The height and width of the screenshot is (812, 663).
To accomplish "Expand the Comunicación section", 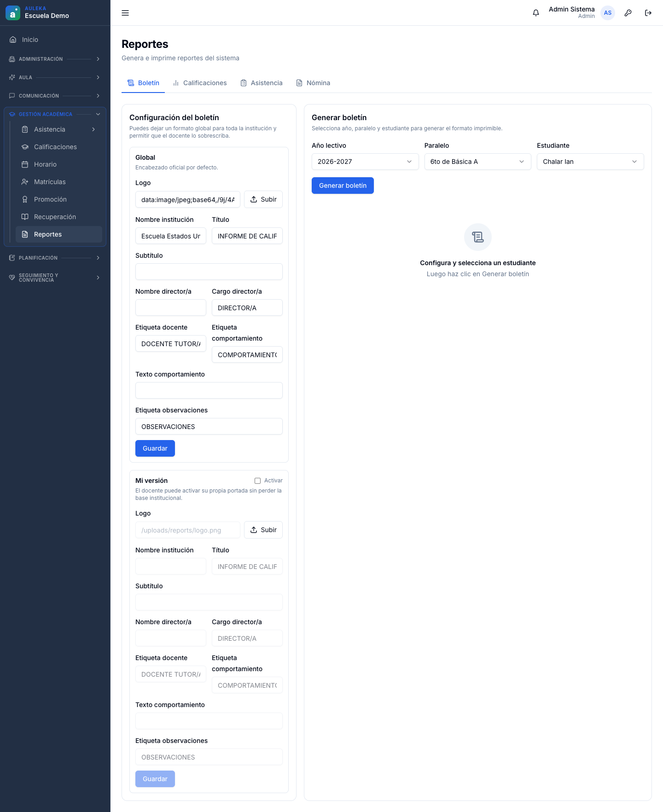I will coord(55,96).
